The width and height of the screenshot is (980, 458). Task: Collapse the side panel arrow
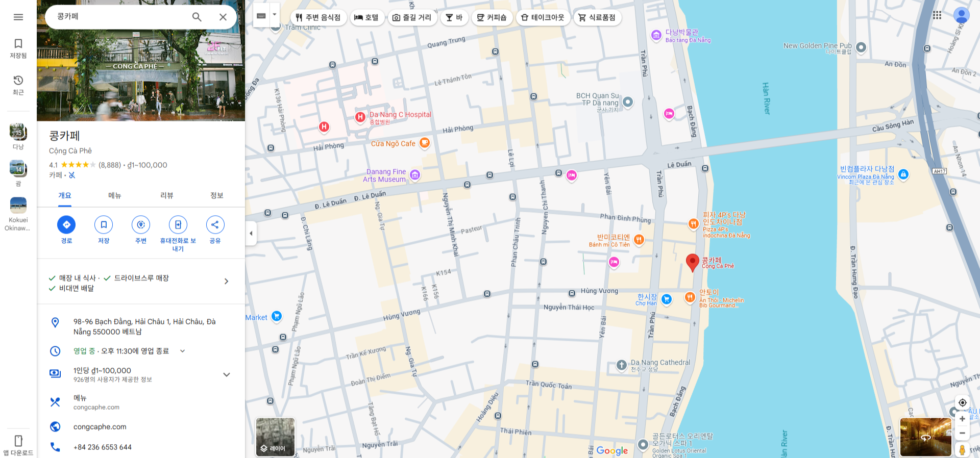[x=251, y=234]
